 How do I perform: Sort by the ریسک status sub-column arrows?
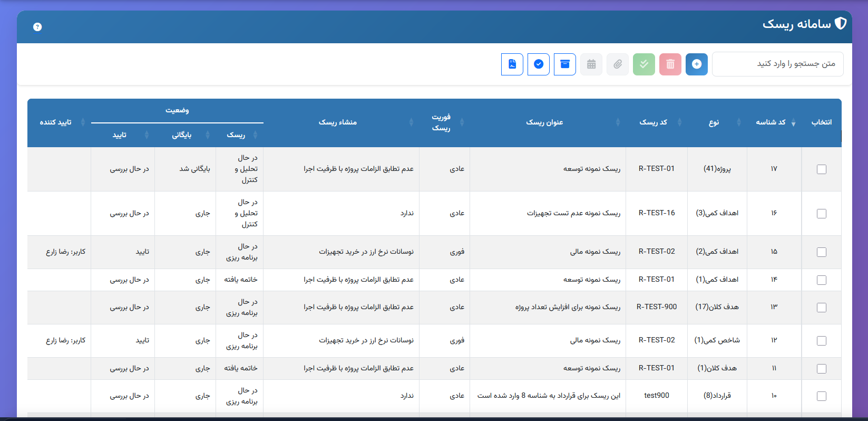(255, 135)
